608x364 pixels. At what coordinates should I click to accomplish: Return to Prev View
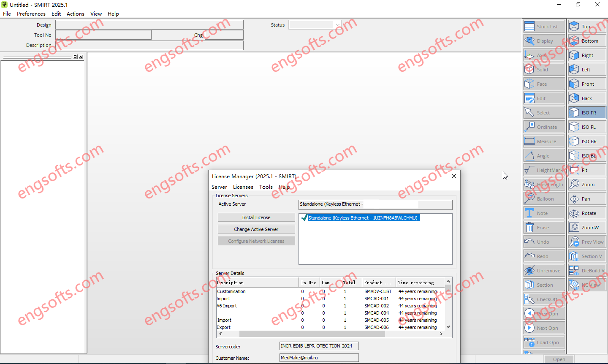[x=587, y=242]
